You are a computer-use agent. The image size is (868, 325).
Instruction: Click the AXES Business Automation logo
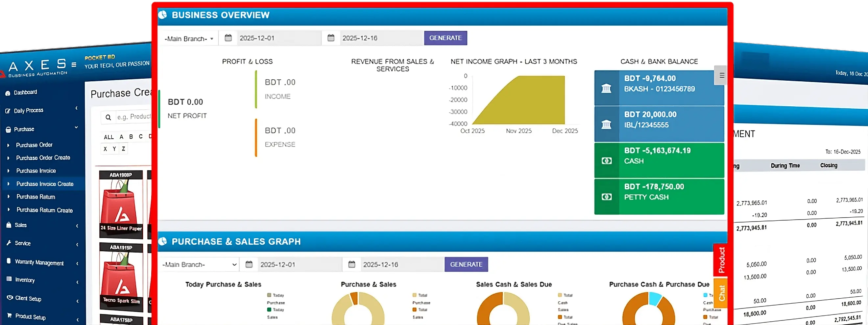click(x=36, y=68)
